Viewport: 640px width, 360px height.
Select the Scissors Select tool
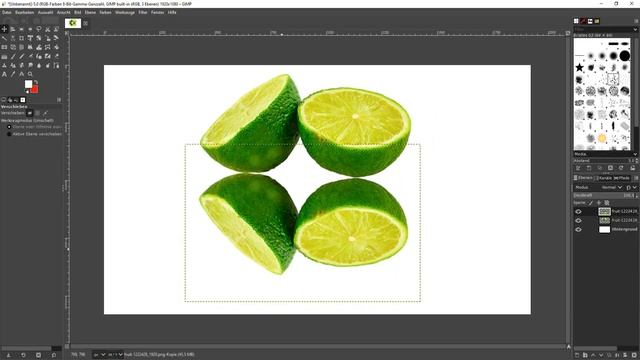coord(48,29)
